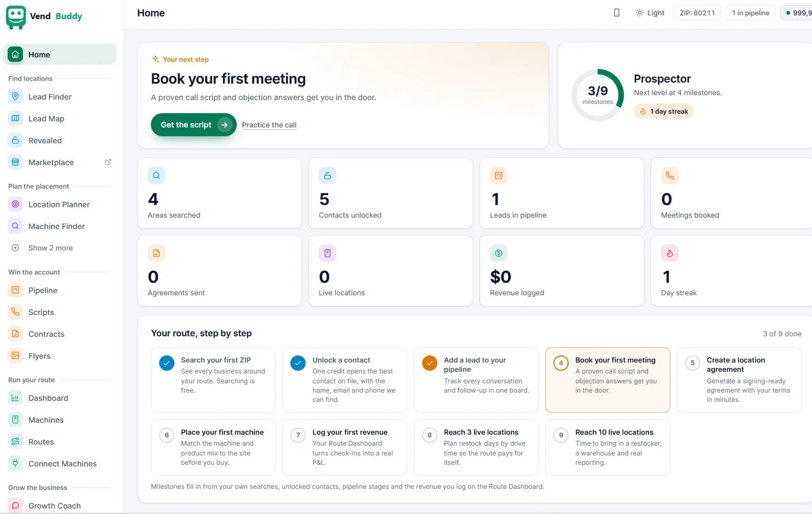Click the Machines icon in sidebar
This screenshot has width=812, height=514.
(x=15, y=420)
